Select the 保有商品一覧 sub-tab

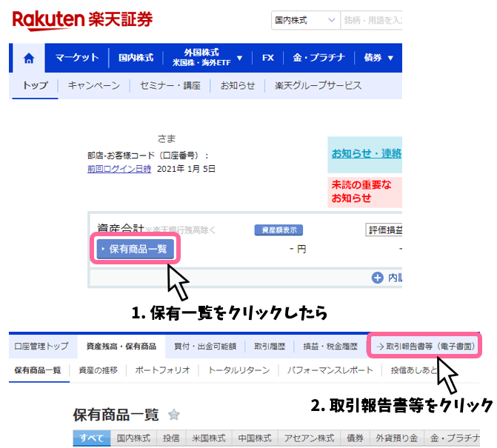[x=38, y=370]
